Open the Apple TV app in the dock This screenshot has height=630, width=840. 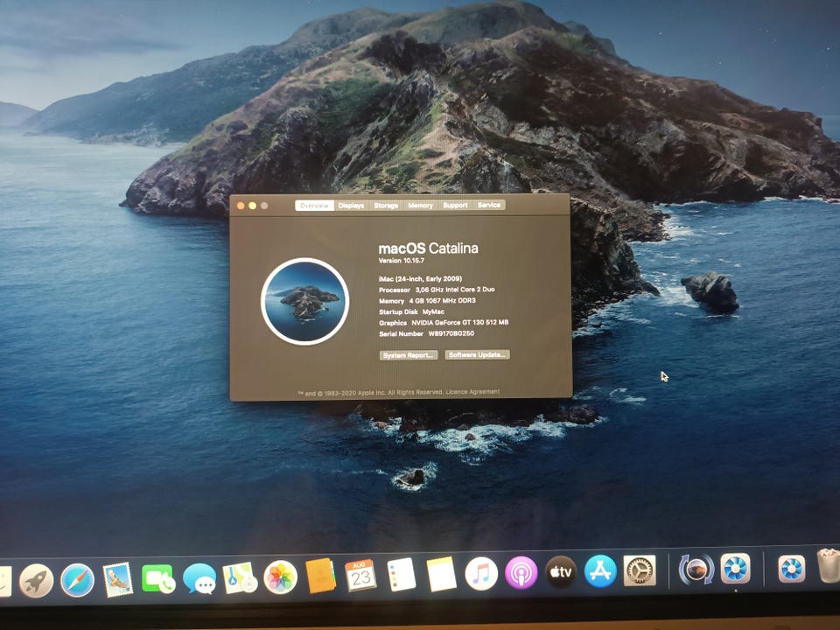pyautogui.click(x=561, y=572)
